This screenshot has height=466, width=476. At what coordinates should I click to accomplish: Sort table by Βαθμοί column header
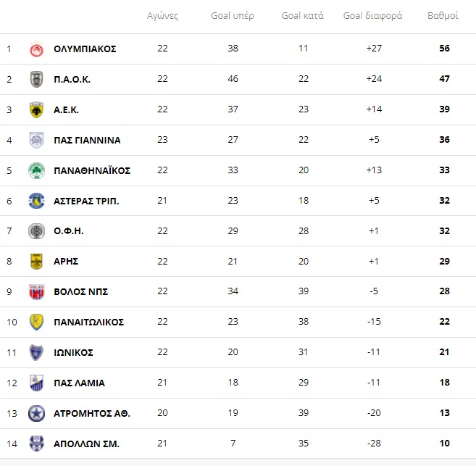443,15
